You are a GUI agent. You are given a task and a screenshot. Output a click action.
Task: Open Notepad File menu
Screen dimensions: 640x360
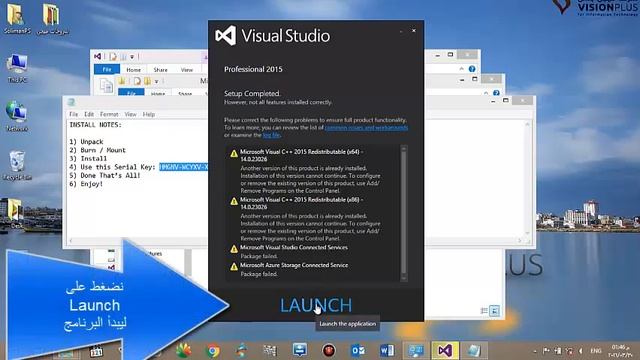coord(73,114)
